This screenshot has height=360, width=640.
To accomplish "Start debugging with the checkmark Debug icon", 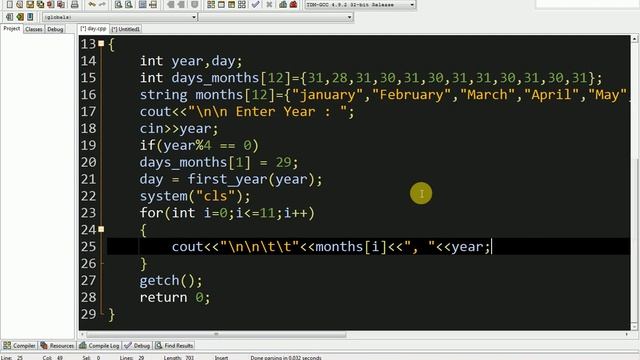I will point(256,4).
